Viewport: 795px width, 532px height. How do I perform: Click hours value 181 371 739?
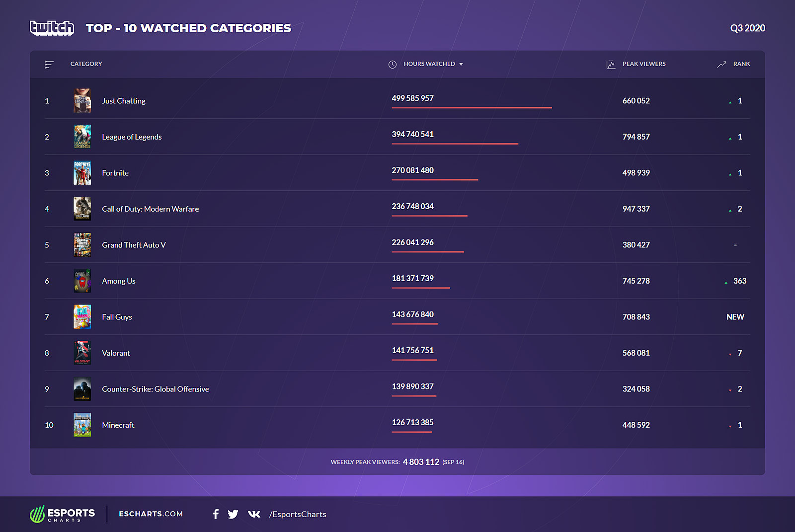[412, 278]
